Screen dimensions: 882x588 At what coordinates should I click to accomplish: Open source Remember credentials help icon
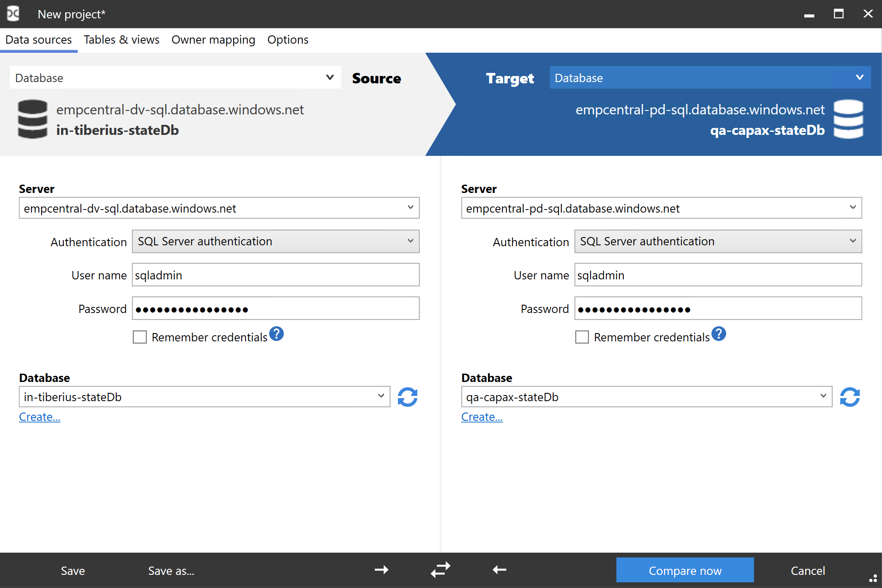[x=277, y=334]
